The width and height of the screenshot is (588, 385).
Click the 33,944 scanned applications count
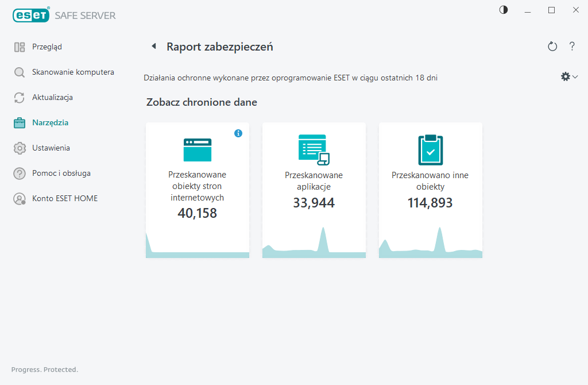tap(314, 202)
